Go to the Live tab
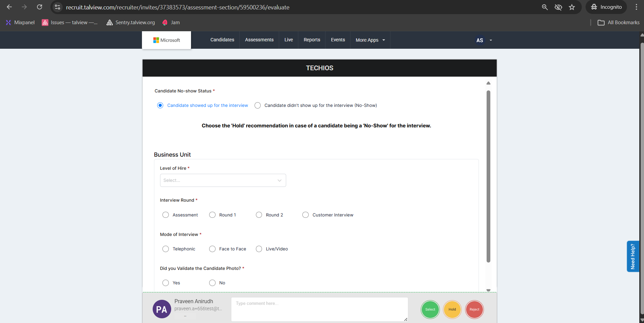 pyautogui.click(x=289, y=40)
